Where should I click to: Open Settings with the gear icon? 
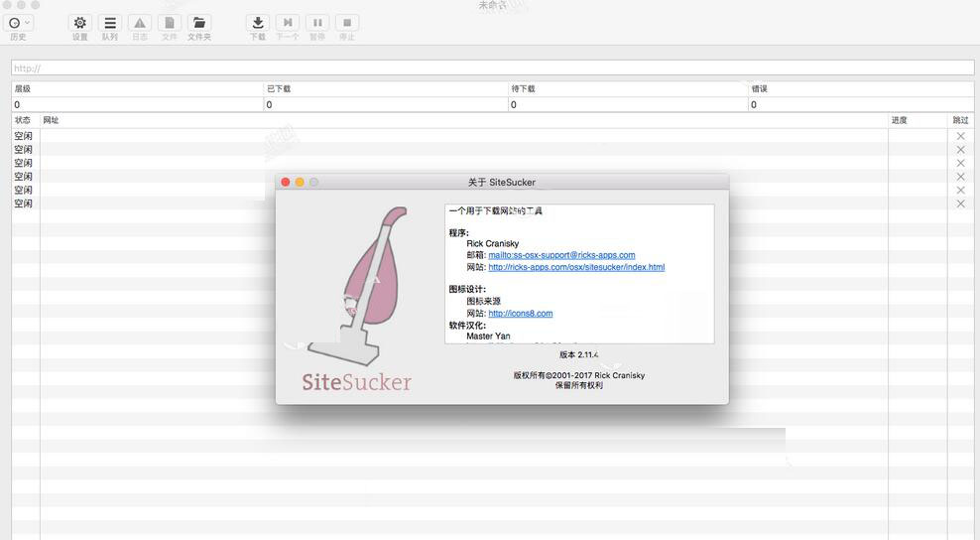80,23
